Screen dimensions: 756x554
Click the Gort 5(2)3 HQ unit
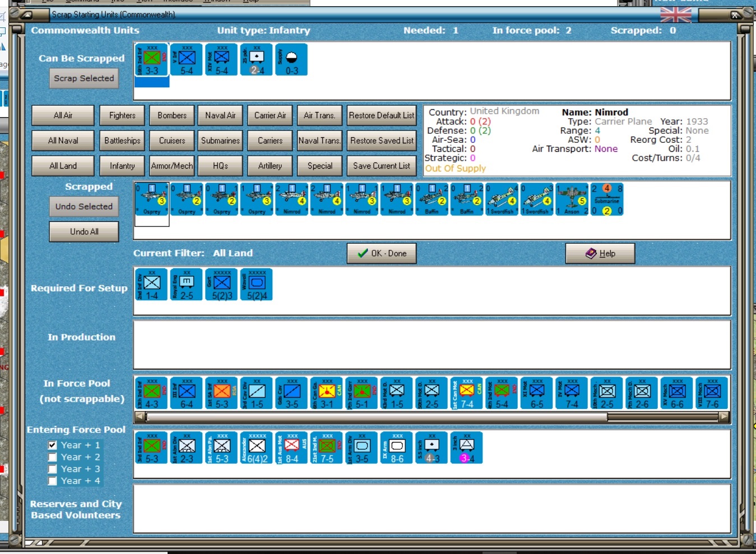tap(222, 285)
